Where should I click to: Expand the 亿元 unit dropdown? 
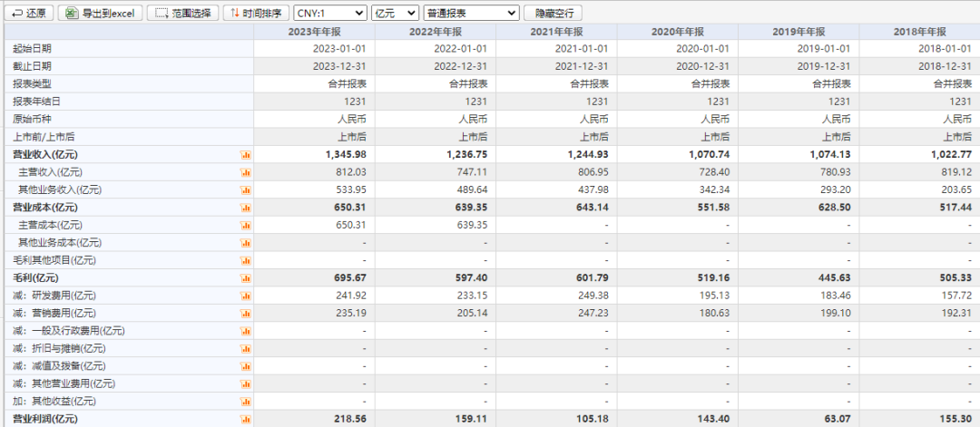(x=396, y=13)
